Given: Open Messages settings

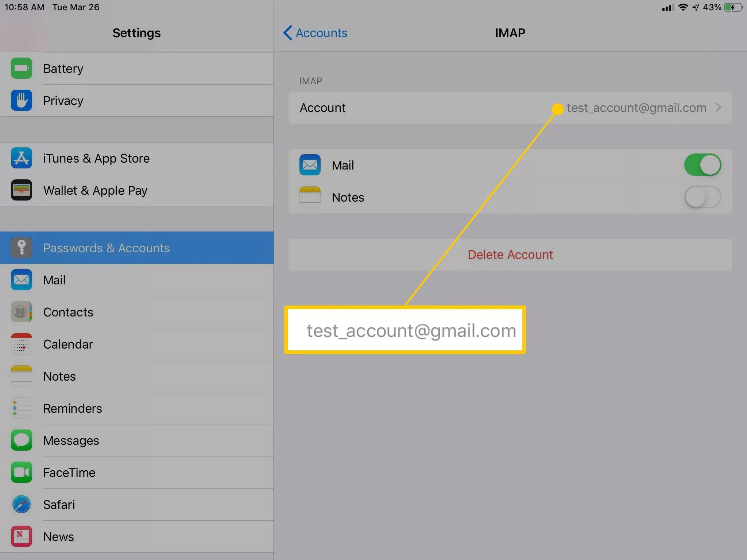Looking at the screenshot, I should tap(137, 440).
